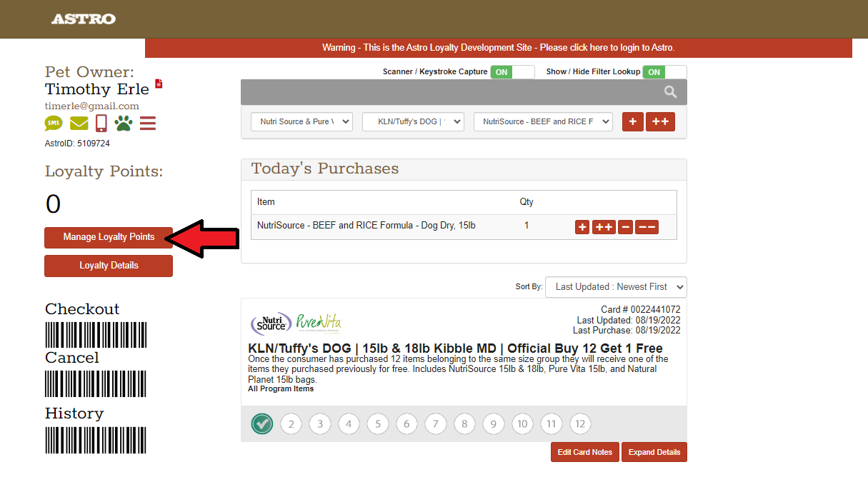868x487 pixels.
Task: Click the Manage Loyalty Points button
Action: (109, 237)
